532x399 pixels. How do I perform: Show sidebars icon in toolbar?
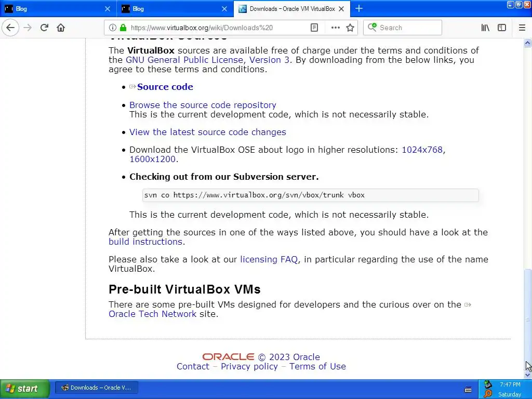[502, 28]
